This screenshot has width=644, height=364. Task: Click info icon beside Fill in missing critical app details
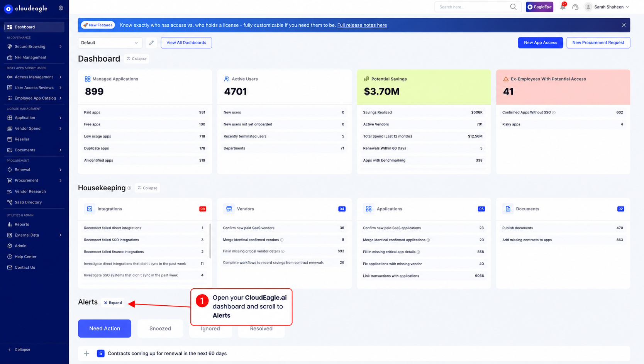click(419, 252)
